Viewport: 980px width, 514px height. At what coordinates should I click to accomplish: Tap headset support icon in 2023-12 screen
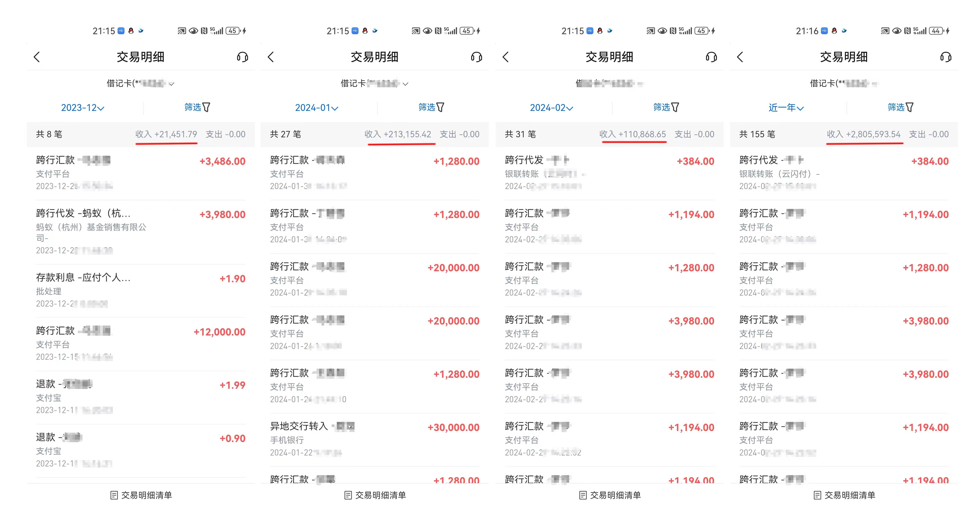(x=242, y=57)
